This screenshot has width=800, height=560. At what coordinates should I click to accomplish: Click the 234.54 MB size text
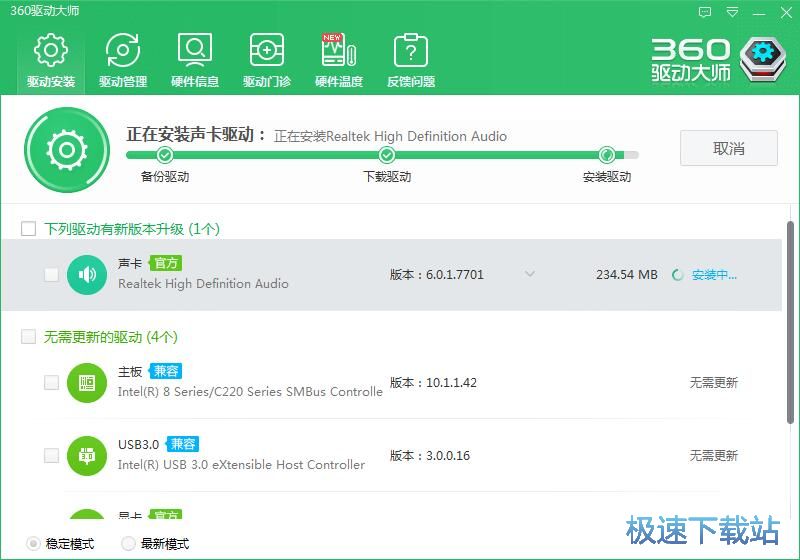627,275
